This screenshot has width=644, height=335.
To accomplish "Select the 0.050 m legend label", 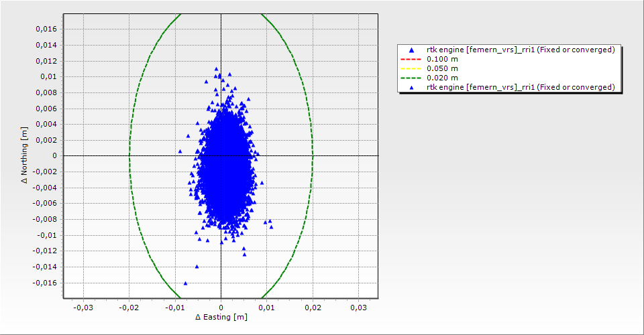I will click(442, 68).
